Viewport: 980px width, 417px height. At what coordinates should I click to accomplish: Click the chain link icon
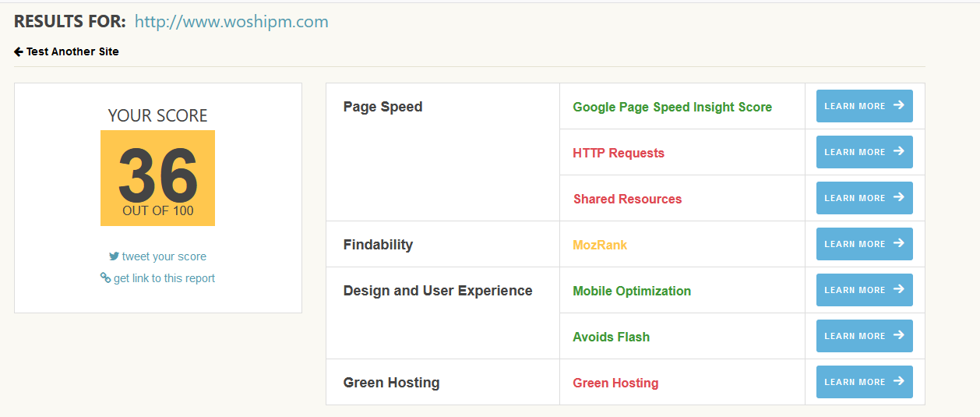[x=105, y=277]
